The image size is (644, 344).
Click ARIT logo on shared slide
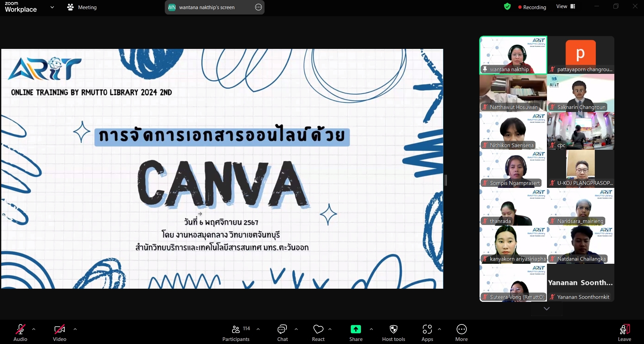(45, 69)
